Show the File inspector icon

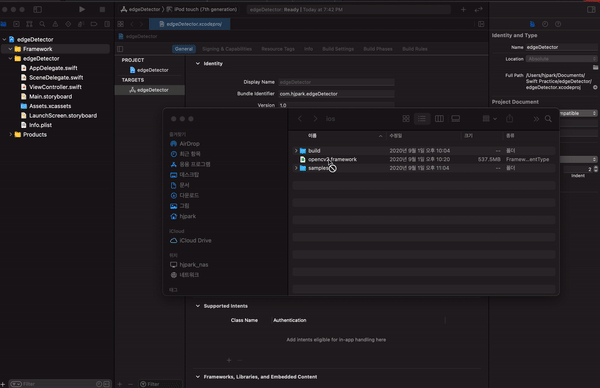[532, 24]
